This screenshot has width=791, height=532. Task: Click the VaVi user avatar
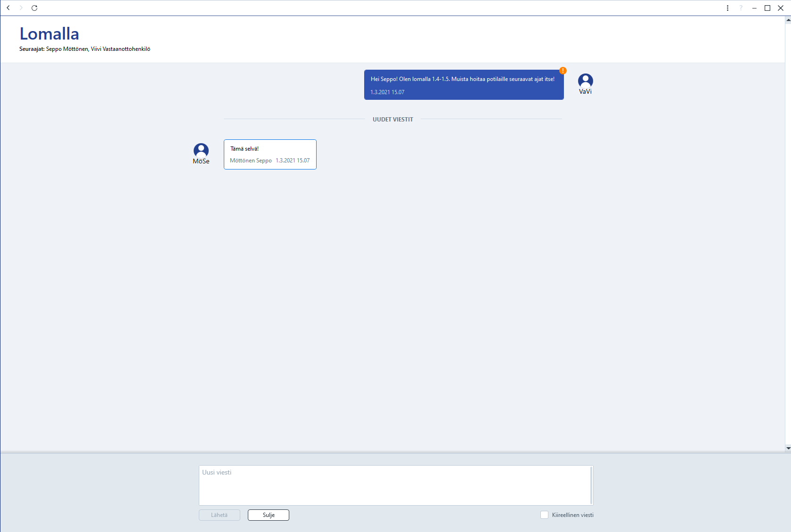point(586,81)
